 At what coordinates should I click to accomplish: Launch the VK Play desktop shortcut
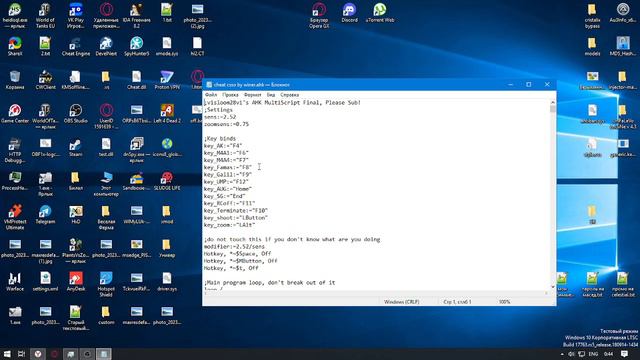(x=76, y=16)
